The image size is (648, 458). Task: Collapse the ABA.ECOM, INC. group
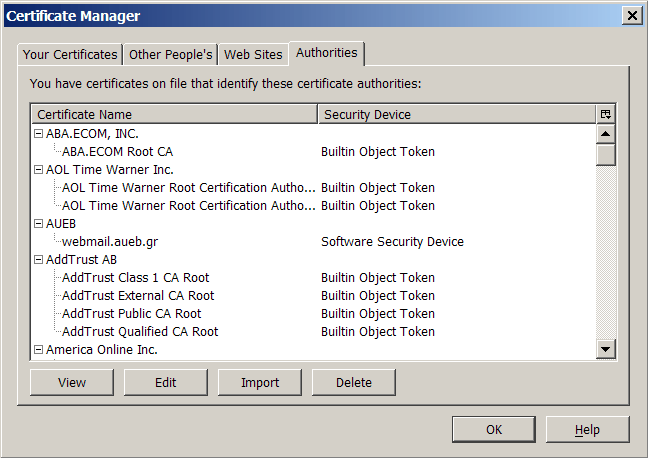coord(38,134)
